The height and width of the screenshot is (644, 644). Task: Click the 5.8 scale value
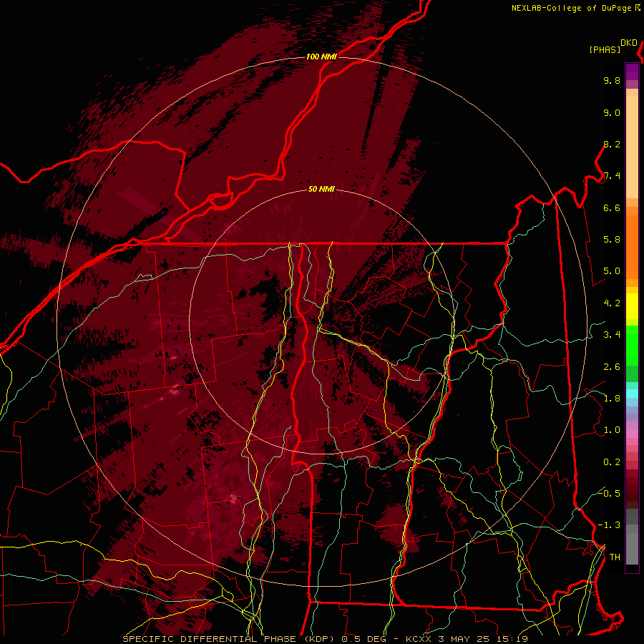click(612, 240)
